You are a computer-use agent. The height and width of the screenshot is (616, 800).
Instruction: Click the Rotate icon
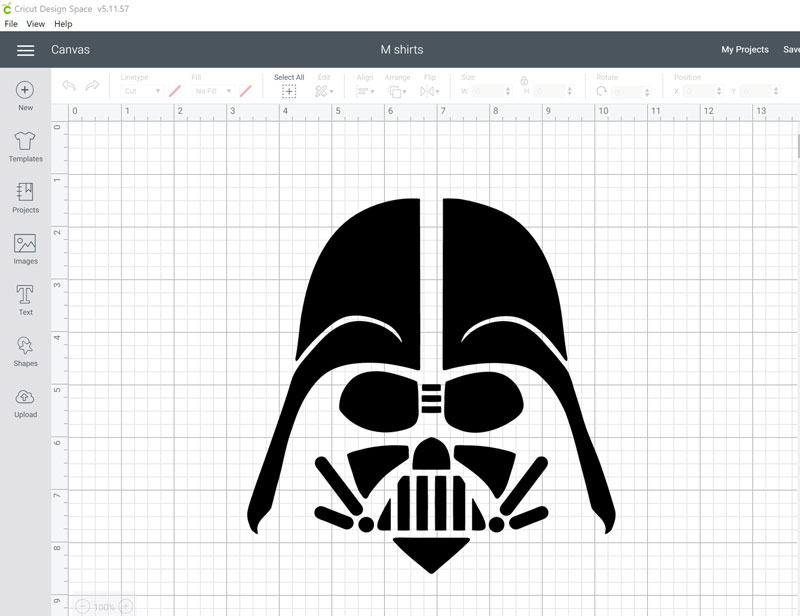click(x=602, y=91)
